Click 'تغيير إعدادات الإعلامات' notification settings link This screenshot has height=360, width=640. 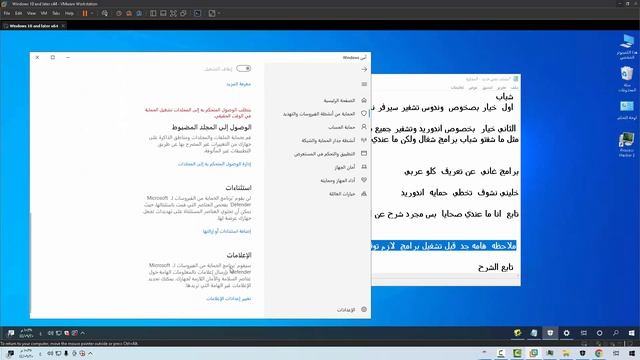pos(229,299)
